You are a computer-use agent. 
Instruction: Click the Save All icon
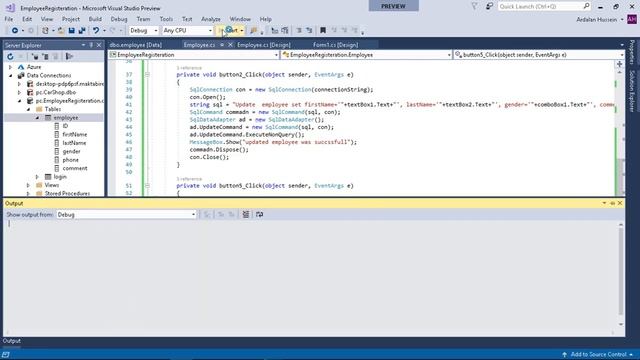tap(82, 31)
